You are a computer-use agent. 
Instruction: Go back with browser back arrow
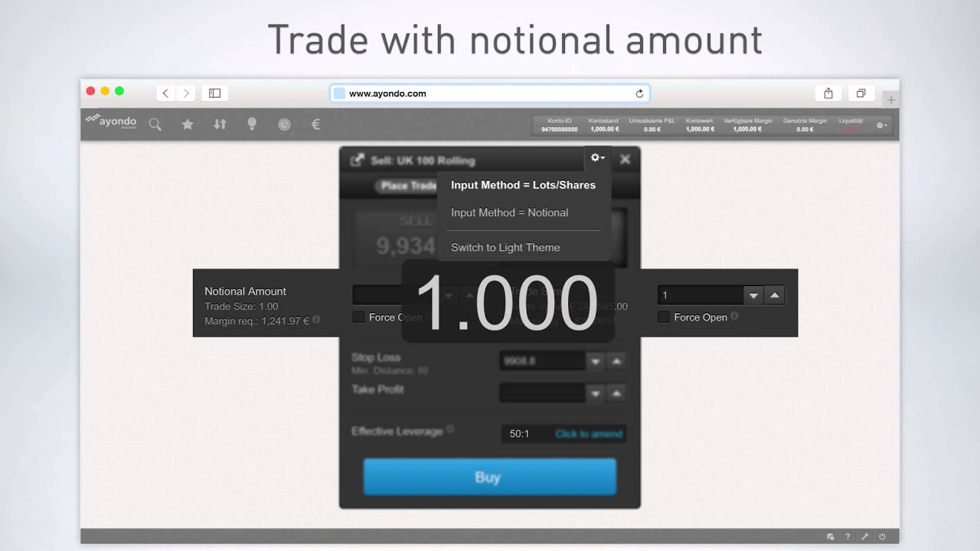pos(165,93)
